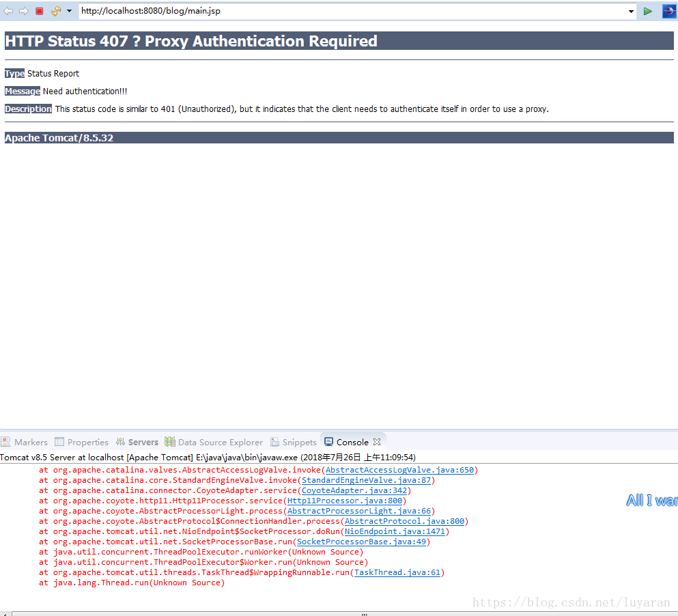Open AbstractProtocol.java:800 link
Viewport: 678px width, 616px height.
pyautogui.click(x=404, y=521)
